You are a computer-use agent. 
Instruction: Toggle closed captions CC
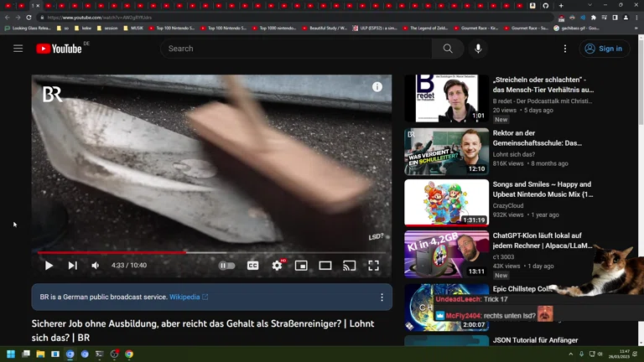coord(252,266)
